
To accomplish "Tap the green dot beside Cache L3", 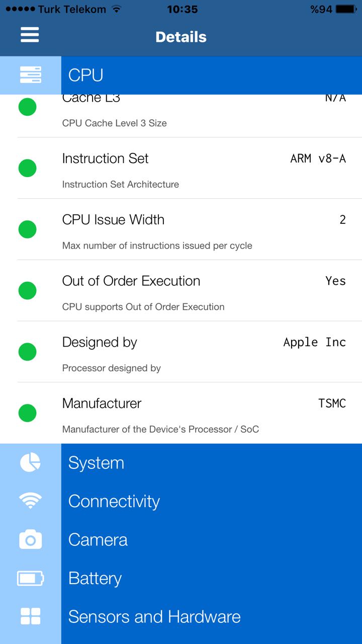I will 28,106.
